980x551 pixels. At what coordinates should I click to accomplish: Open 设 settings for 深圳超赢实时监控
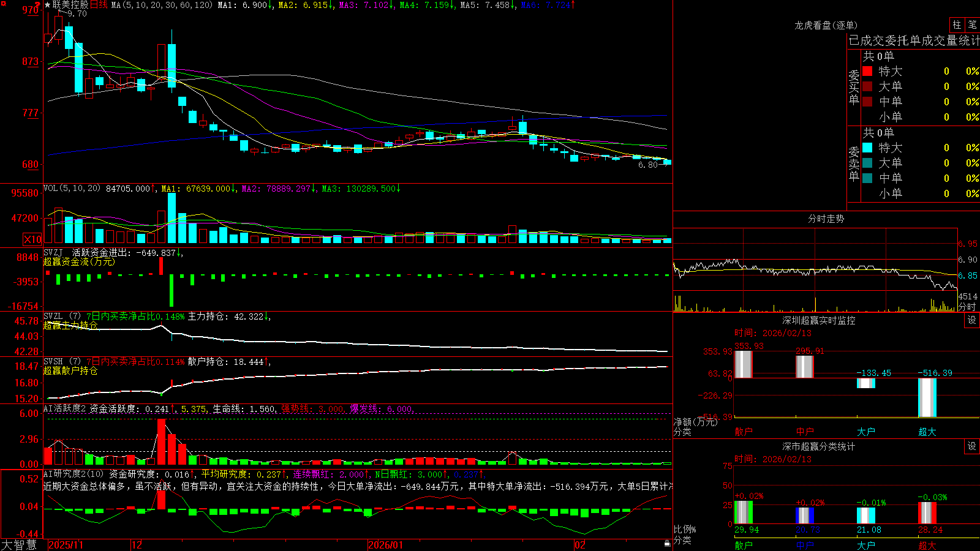(972, 320)
